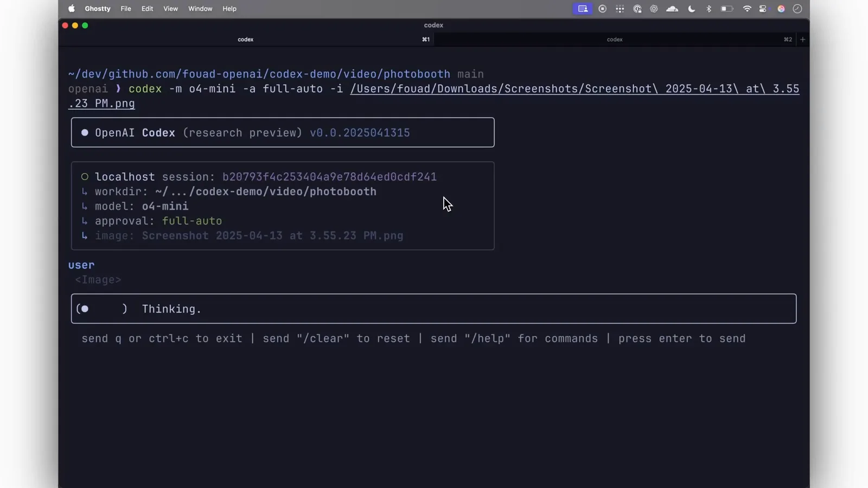The width and height of the screenshot is (868, 488).
Task: Click the help hint line below prompt
Action: tap(413, 338)
